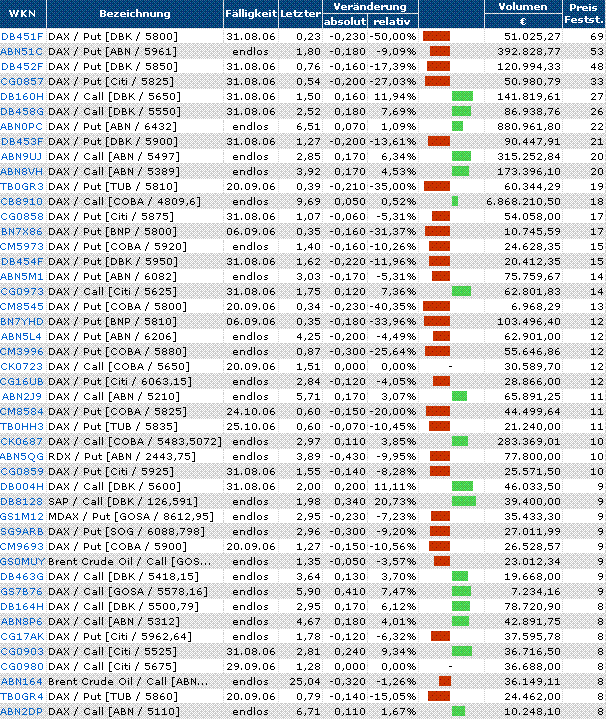
Task: Open WKN link ABN51C
Action: pyautogui.click(x=22, y=51)
